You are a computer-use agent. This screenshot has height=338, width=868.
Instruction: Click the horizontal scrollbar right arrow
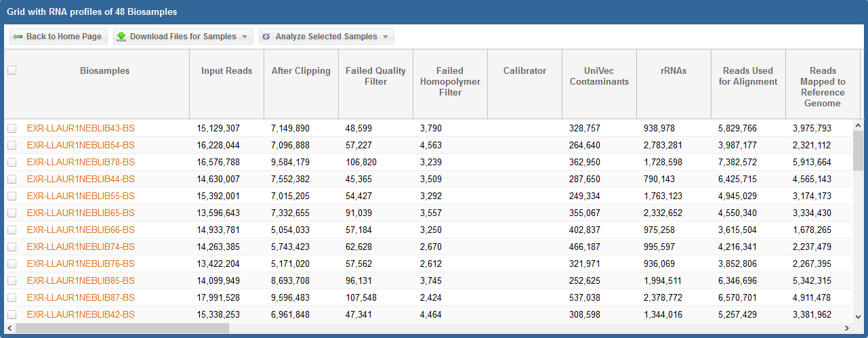[x=848, y=328]
